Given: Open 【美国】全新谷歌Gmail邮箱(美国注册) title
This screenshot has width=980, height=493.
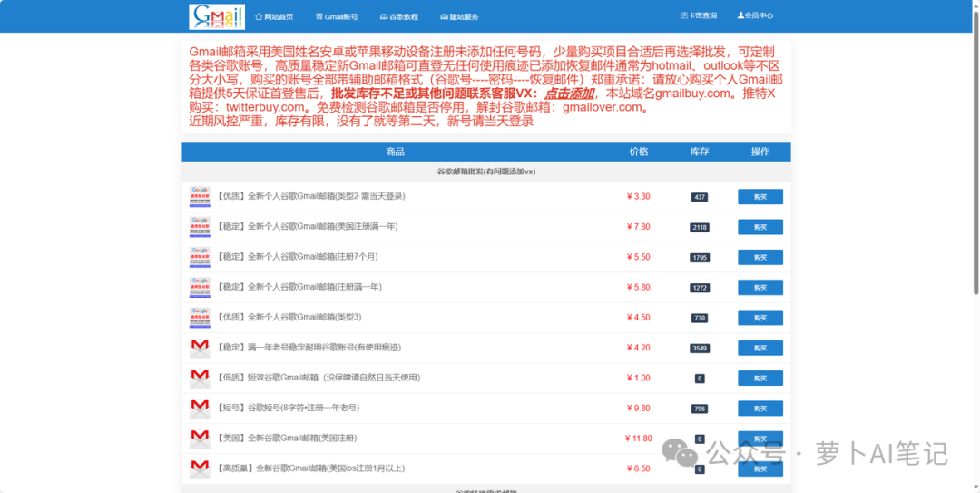Looking at the screenshot, I should click(287, 438).
